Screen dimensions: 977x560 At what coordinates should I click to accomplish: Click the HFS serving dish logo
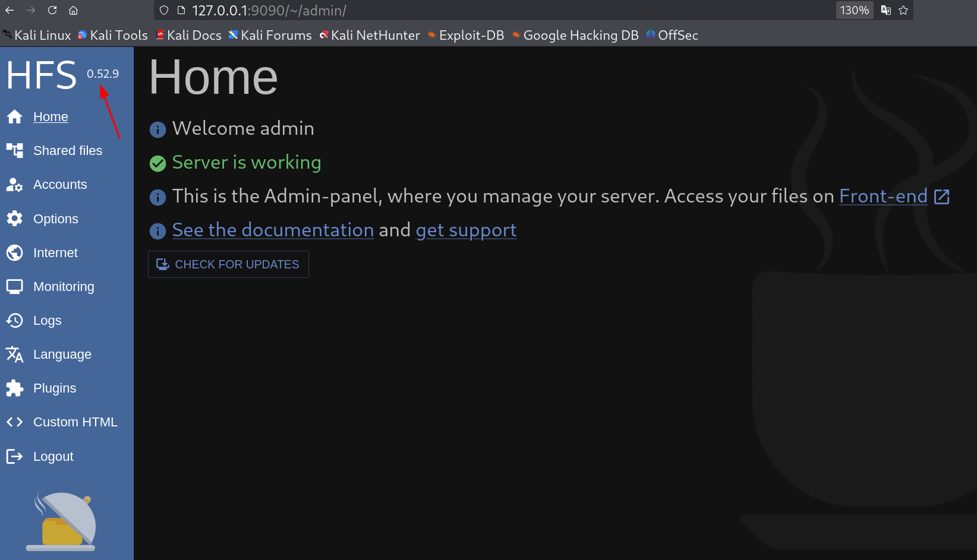(61, 521)
